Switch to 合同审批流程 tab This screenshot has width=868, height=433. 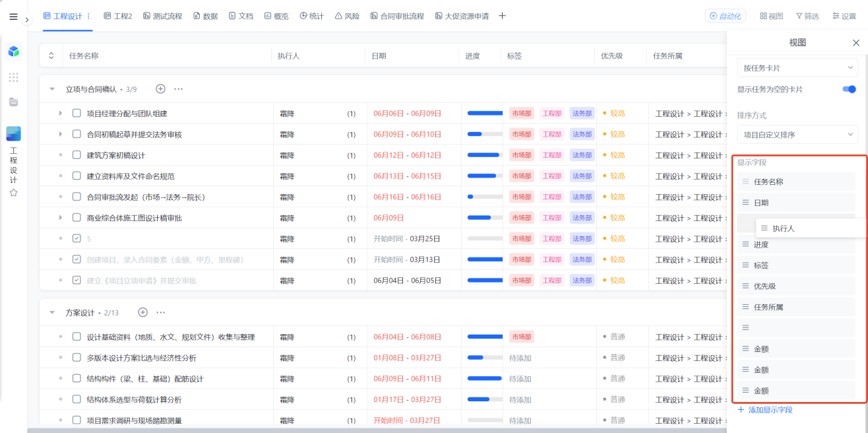pos(397,16)
